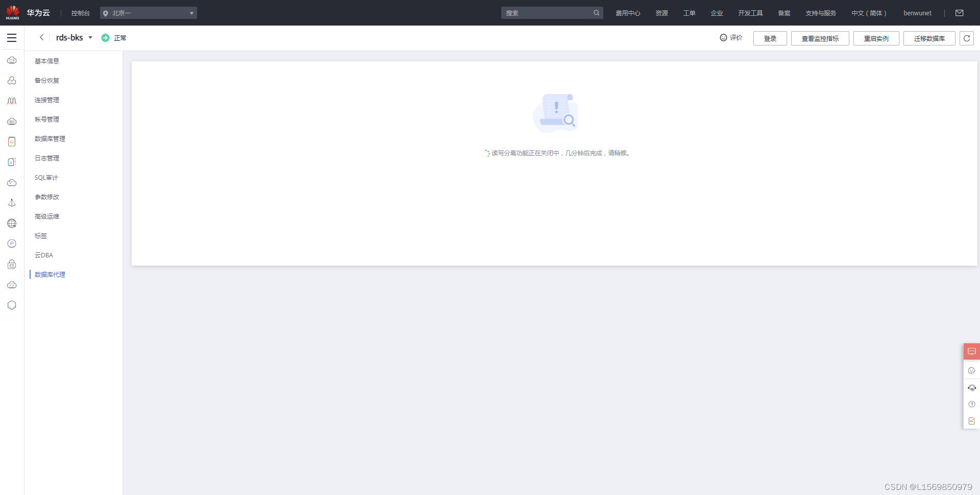The height and width of the screenshot is (495, 980).
Task: Refresh the instance page with reload icon
Action: click(966, 38)
